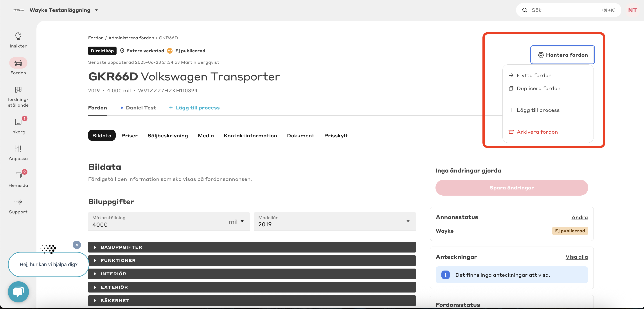The width and height of the screenshot is (644, 309).
Task: Click the NT user avatar
Action: pos(632,10)
